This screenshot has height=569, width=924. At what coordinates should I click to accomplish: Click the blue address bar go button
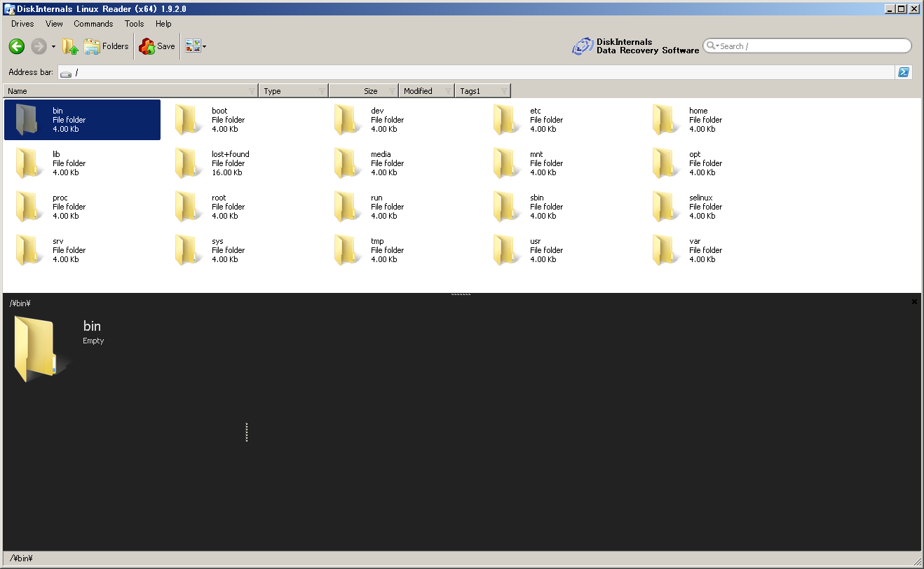coord(904,72)
